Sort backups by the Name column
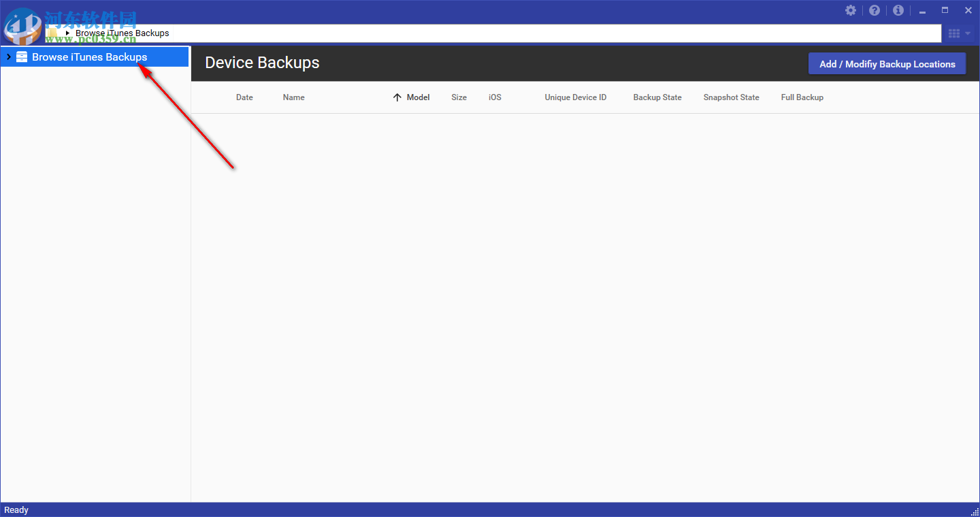 (294, 97)
